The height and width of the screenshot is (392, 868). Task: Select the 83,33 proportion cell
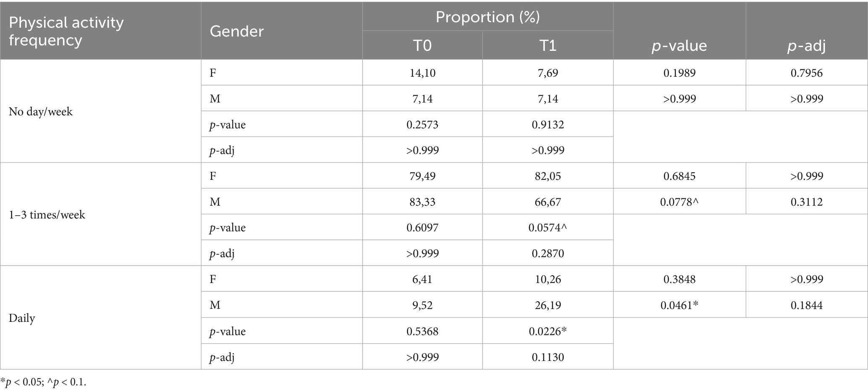[422, 202]
